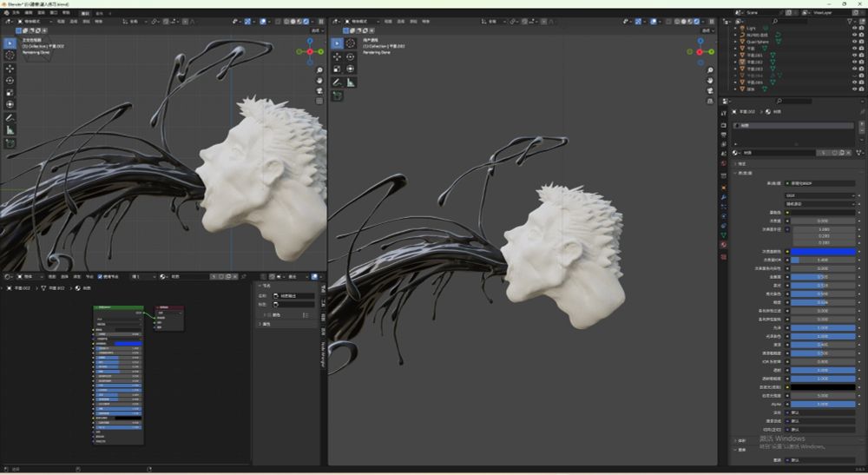The image size is (868, 475).
Task: Hide the Light object in outliner
Action: point(854,28)
